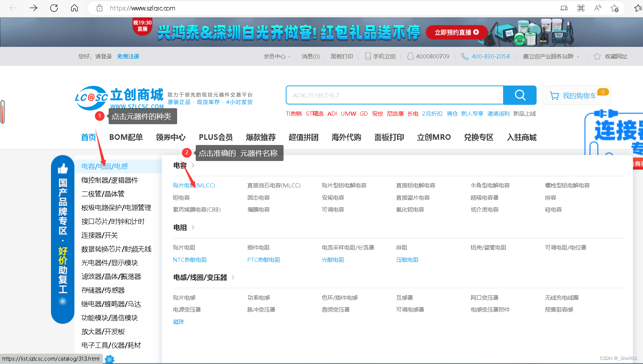
Task: Click the browser refresh icon
Action: click(54, 8)
